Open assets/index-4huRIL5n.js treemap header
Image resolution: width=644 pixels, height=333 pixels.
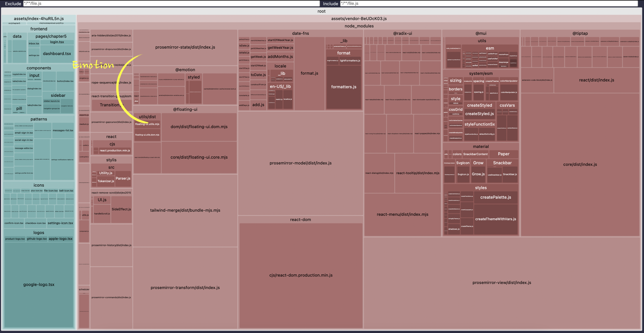(39, 19)
